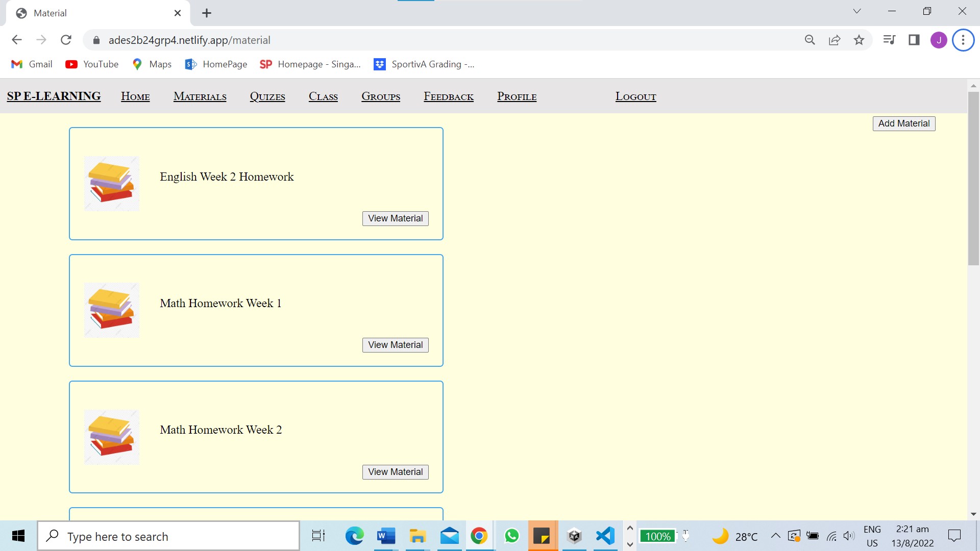Image resolution: width=980 pixels, height=551 pixels.
Task: Click Math Homework Week 1 book thumbnail
Action: pos(112,310)
